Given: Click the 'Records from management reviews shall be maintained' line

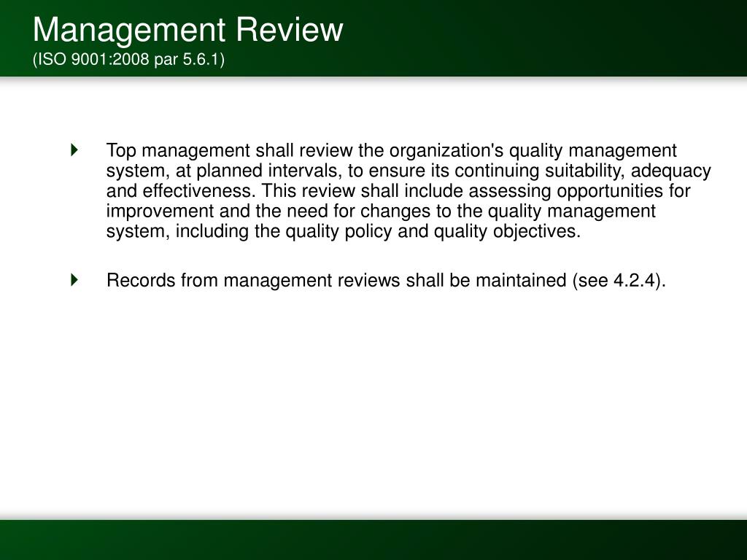Looking at the screenshot, I should click(386, 281).
